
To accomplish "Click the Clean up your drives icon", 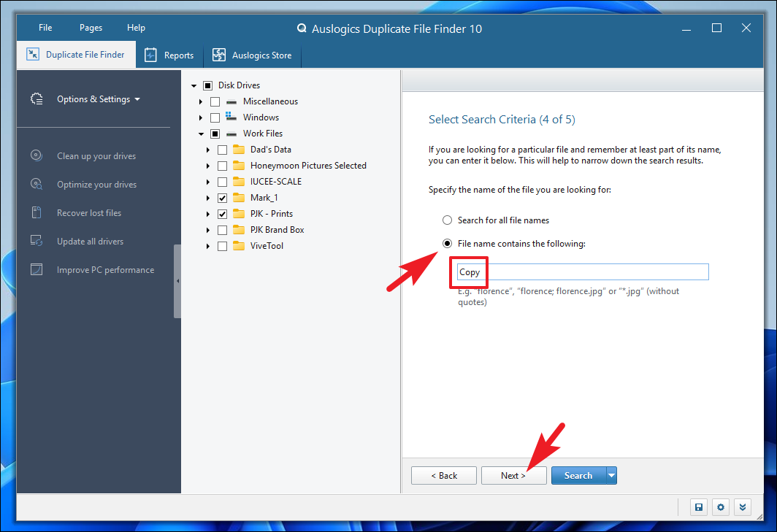I will tap(37, 155).
